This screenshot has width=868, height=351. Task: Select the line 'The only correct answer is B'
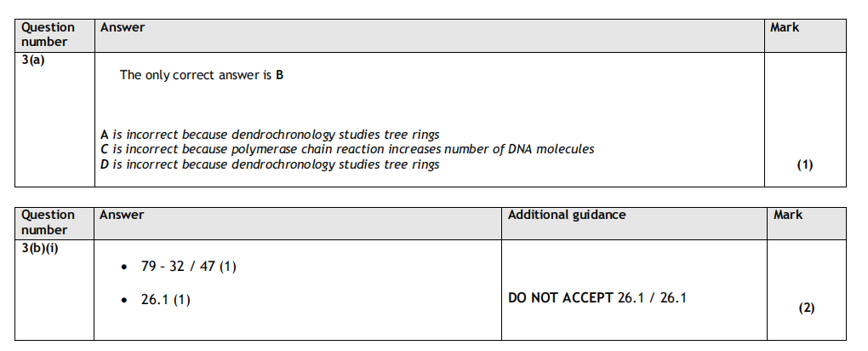[201, 75]
